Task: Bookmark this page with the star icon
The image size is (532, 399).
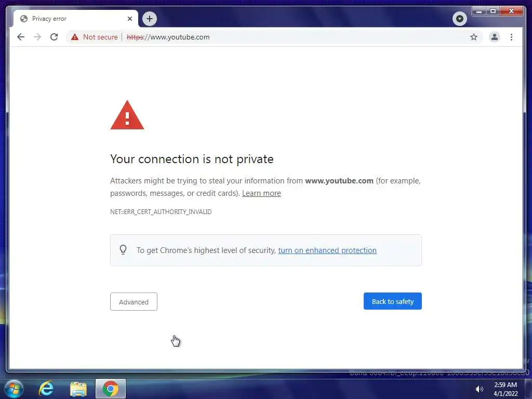Action: (474, 37)
